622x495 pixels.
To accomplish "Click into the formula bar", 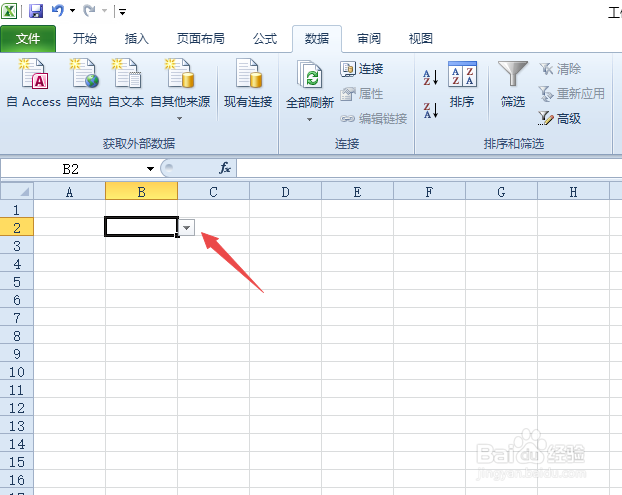I will [428, 169].
